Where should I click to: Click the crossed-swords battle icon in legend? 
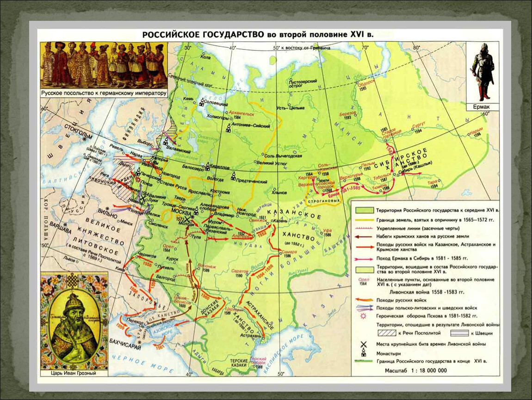(364, 344)
